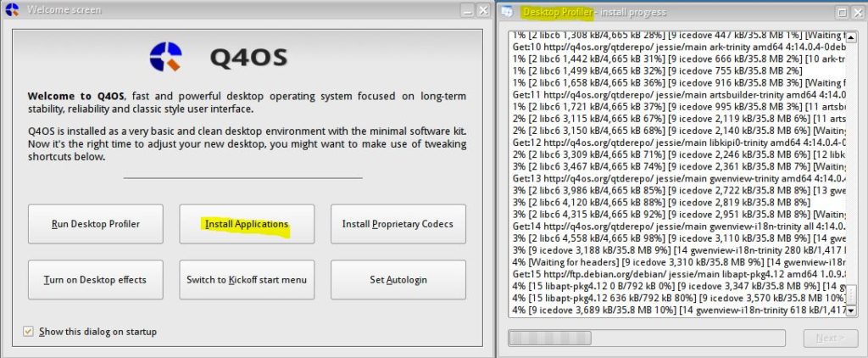Click the install log scroll up arrow

[852, 37]
